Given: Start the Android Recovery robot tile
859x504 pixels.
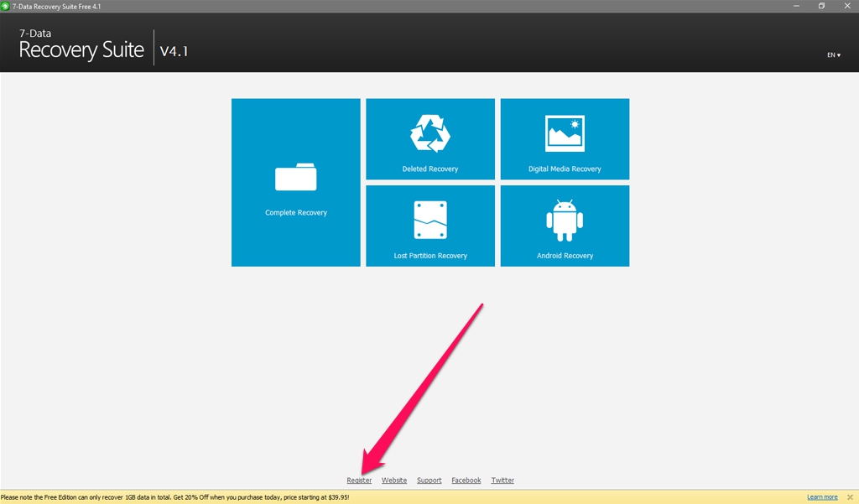Looking at the screenshot, I should point(565,226).
